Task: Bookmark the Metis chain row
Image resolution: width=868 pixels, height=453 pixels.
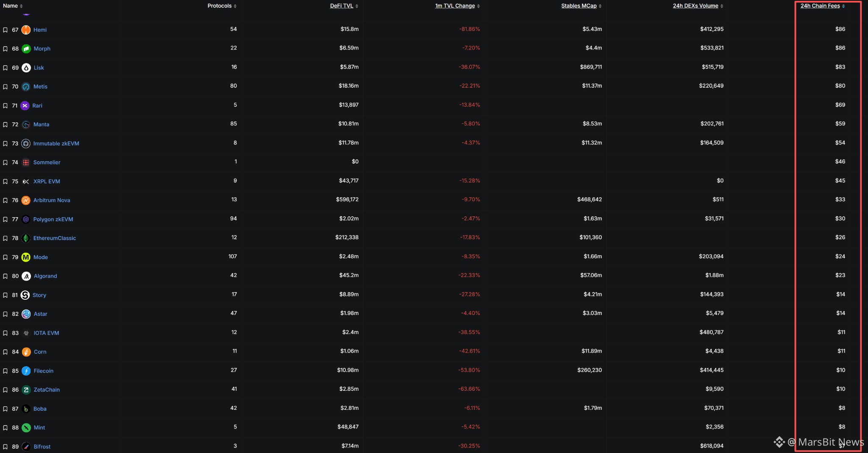Action: (x=5, y=87)
